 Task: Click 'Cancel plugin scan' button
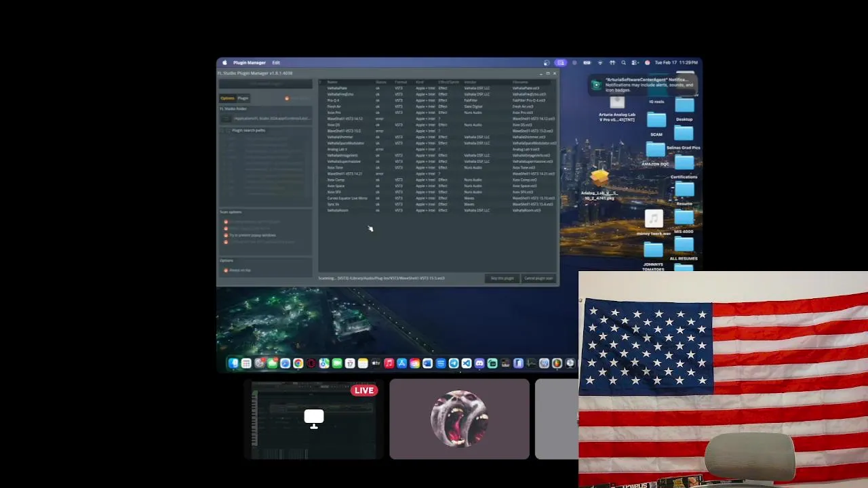click(x=538, y=278)
